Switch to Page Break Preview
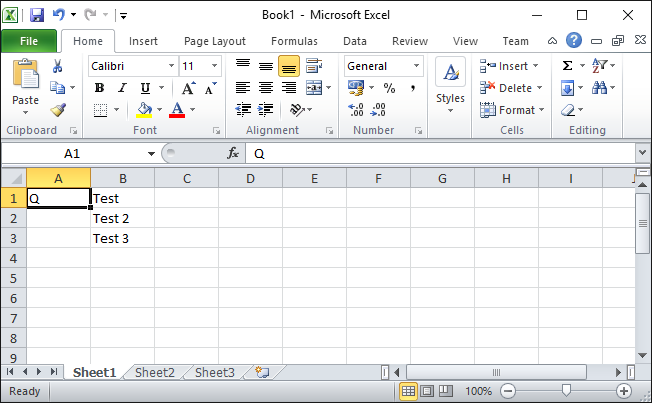652x403 pixels. pos(446,391)
